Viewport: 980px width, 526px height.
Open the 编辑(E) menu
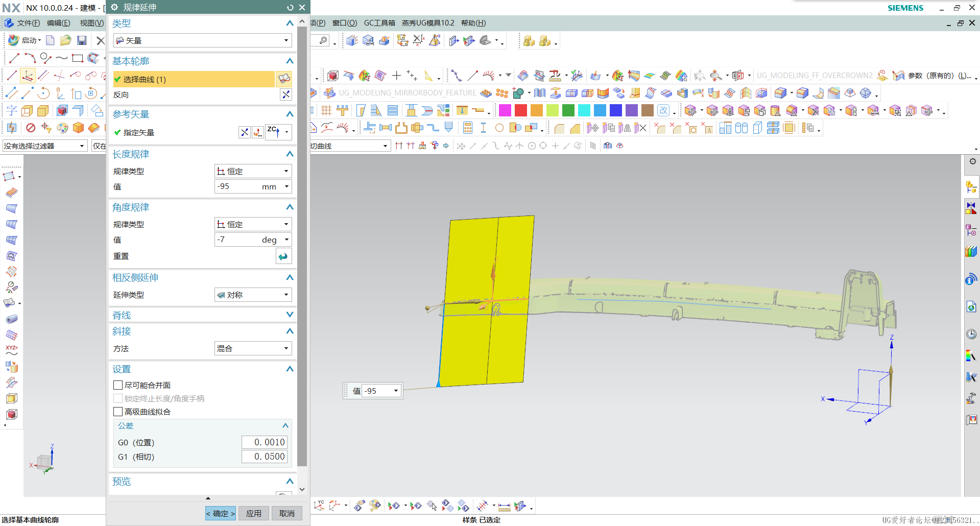58,23
